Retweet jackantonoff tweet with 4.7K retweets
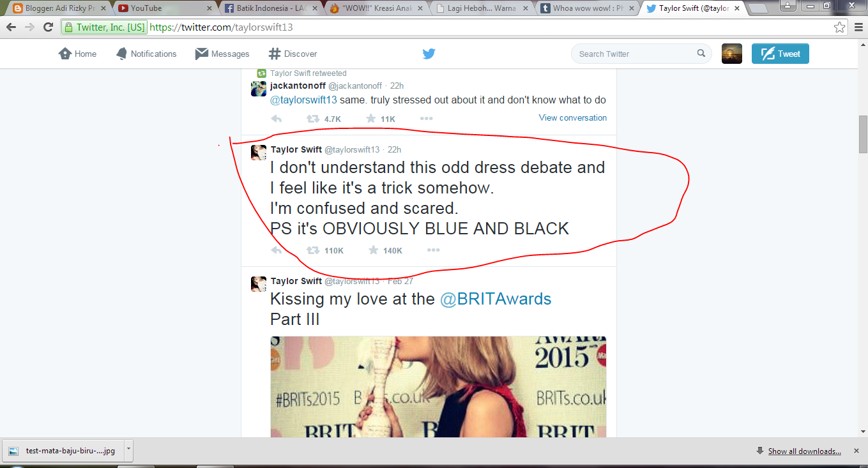This screenshot has width=868, height=468. coord(313,119)
